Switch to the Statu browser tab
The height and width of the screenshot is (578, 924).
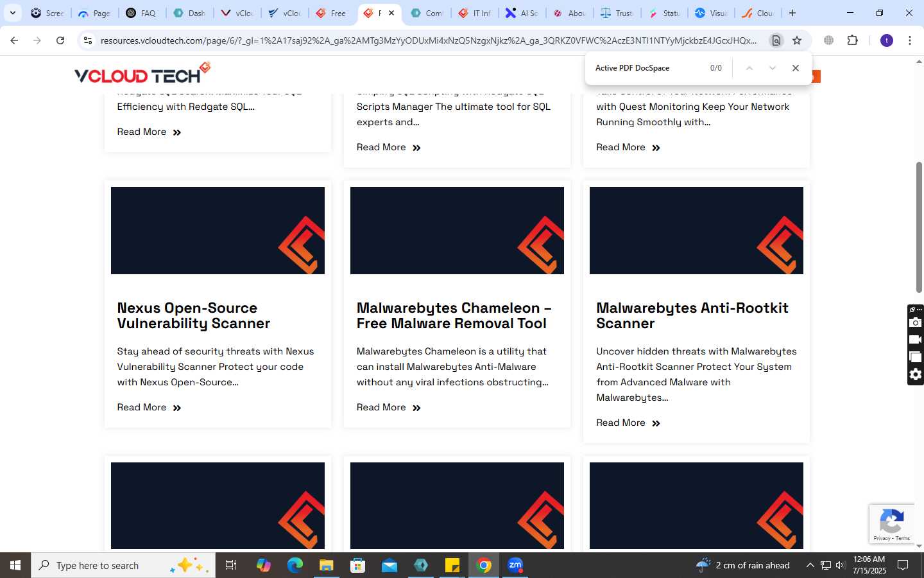665,13
